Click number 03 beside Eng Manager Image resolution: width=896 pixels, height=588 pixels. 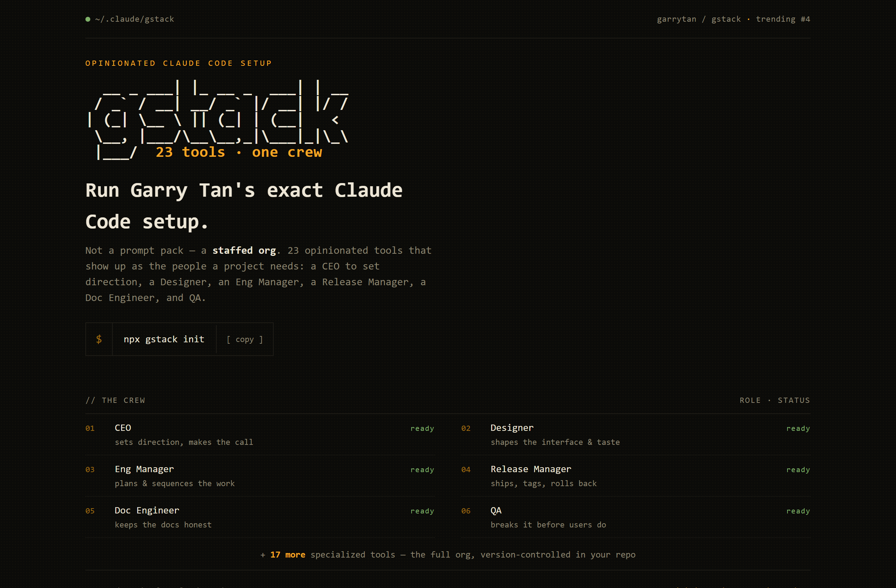[90, 470]
